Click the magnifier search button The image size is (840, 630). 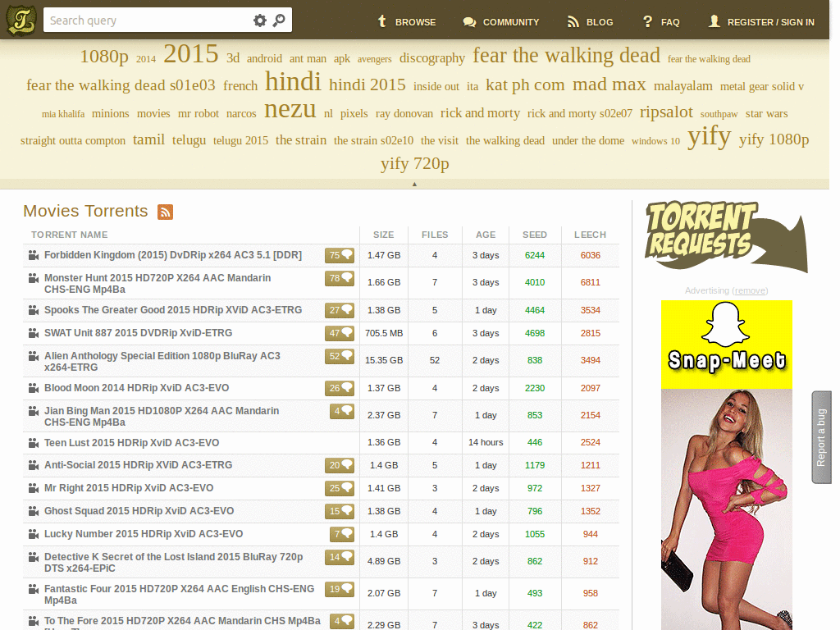pyautogui.click(x=279, y=21)
